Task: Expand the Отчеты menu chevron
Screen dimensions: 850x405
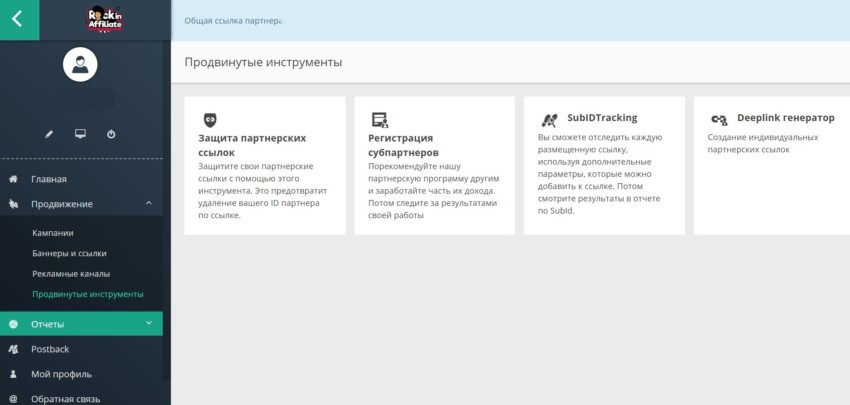Action: [x=149, y=324]
